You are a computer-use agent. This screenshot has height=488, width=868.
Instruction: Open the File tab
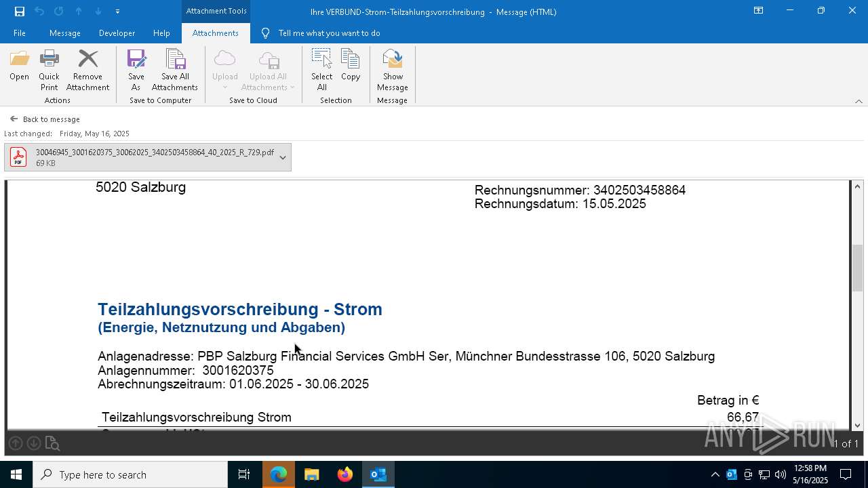click(x=20, y=33)
